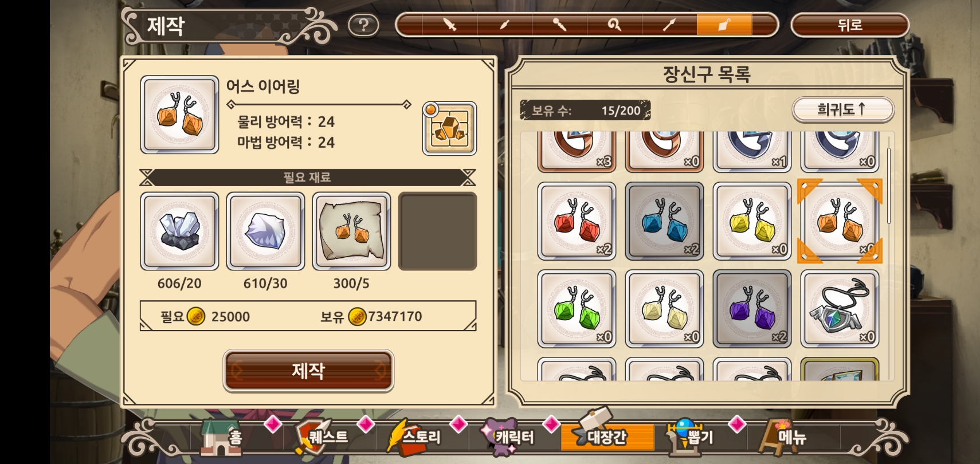This screenshot has height=464, width=980.
Task: Open the accessory category tab
Action: click(x=724, y=25)
